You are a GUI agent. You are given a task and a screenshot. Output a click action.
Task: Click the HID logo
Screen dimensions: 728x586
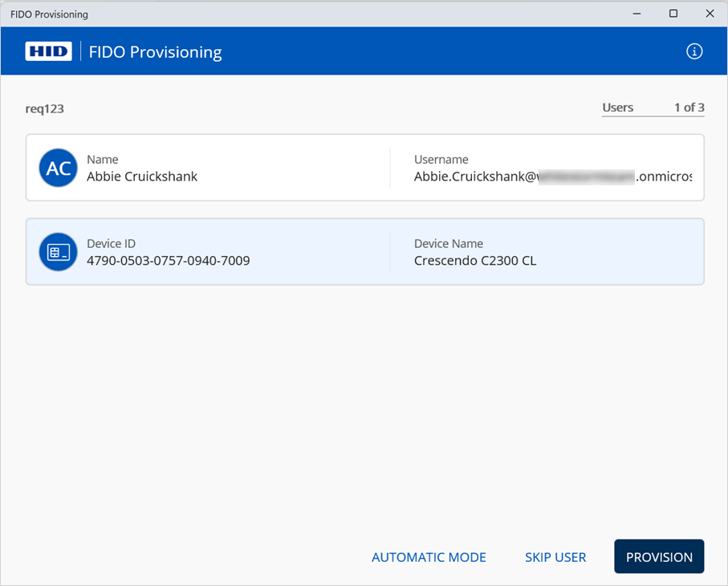(48, 52)
